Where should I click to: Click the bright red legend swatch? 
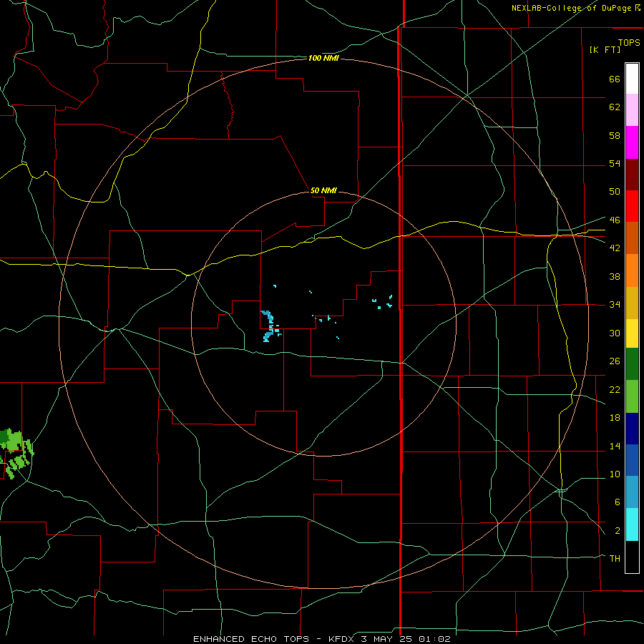point(632,206)
